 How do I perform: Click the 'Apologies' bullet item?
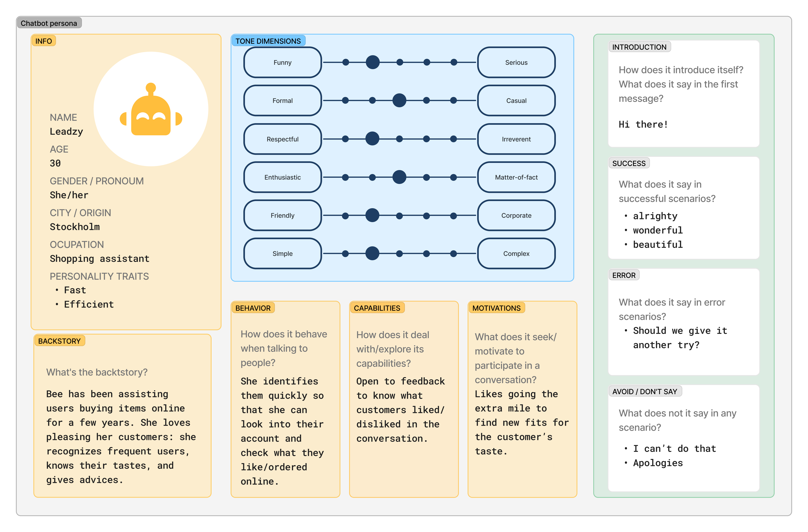pos(658,463)
